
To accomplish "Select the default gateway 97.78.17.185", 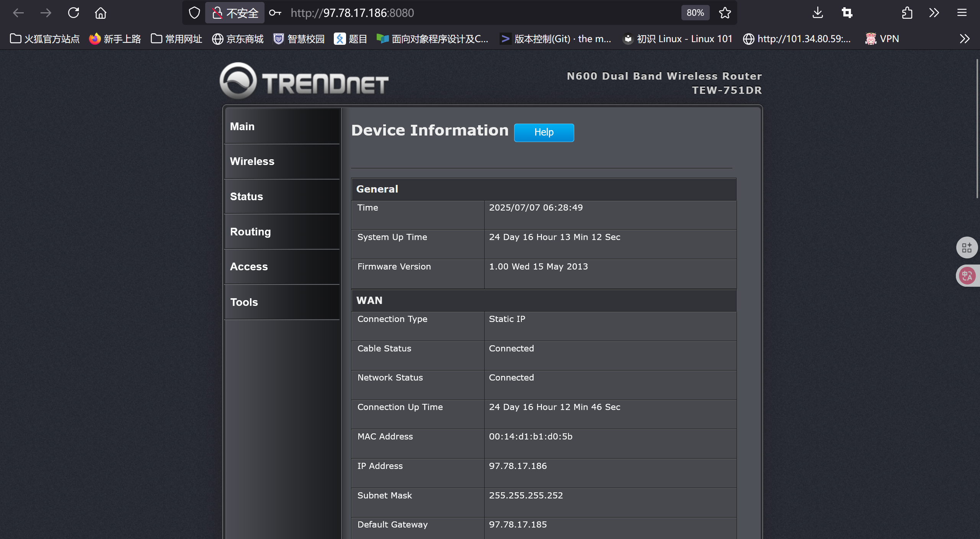I will coord(518,525).
